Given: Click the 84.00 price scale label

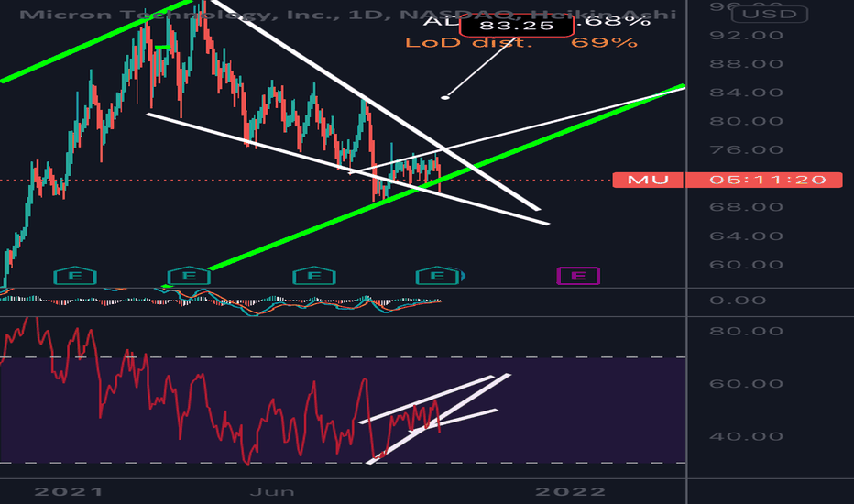Looking at the screenshot, I should click(746, 93).
